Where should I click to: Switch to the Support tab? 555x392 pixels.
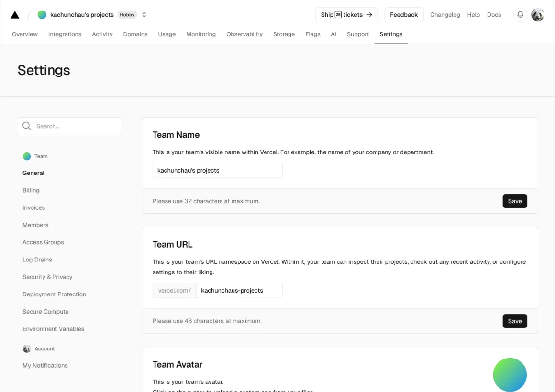(357, 34)
